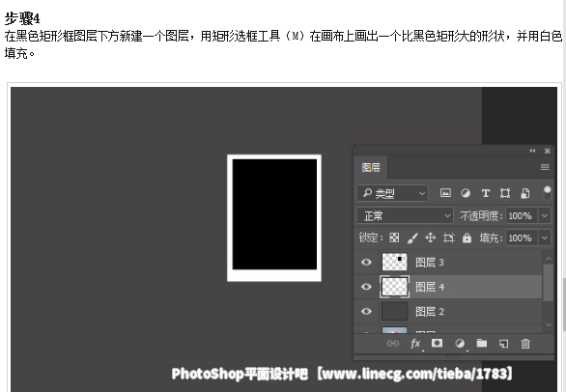Image resolution: width=566 pixels, height=392 pixels.
Task: Click the 图层 4 thumbnail
Action: [x=394, y=286]
